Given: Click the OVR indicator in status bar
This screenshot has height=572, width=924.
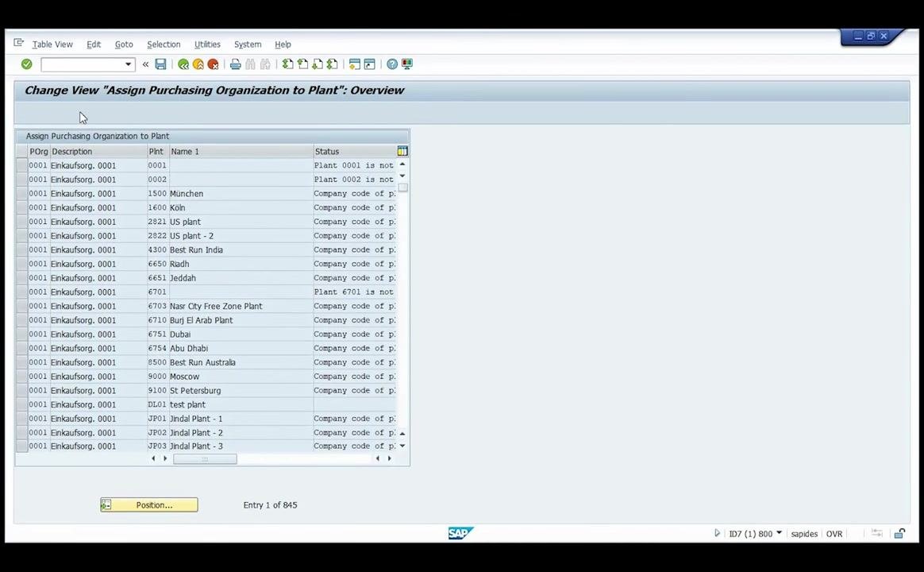Looking at the screenshot, I should (x=834, y=534).
